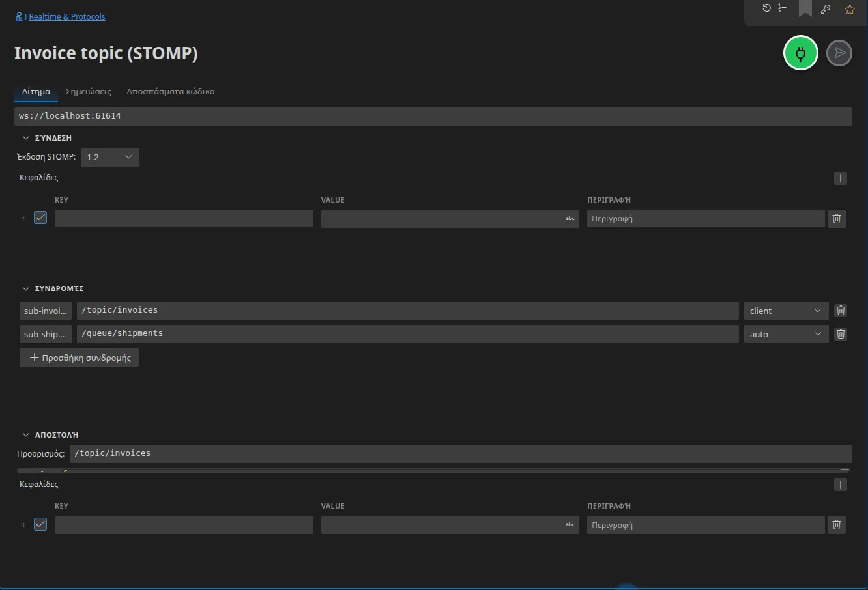The height and width of the screenshot is (590, 868).
Task: Grab the drag handle of send header row
Action: coord(23,525)
